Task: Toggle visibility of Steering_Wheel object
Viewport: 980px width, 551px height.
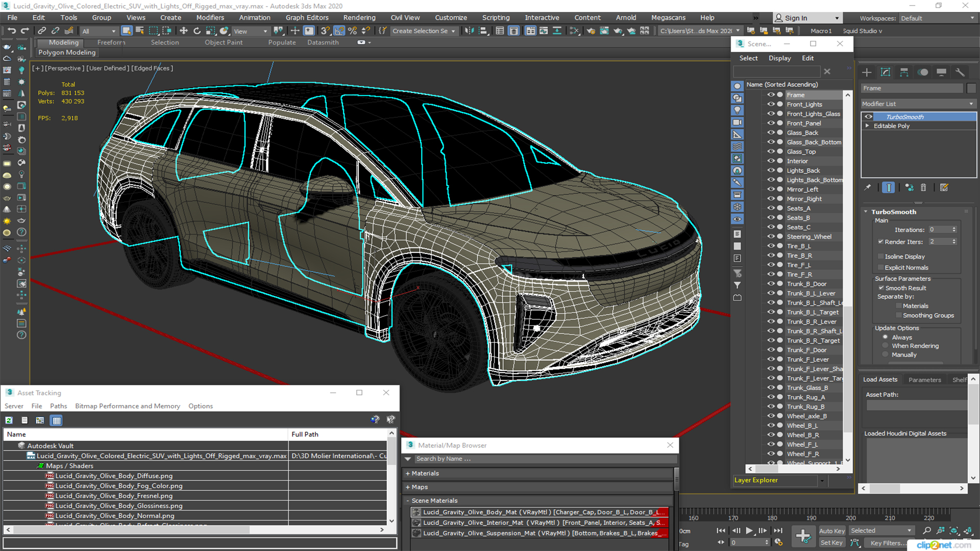Action: pos(771,236)
